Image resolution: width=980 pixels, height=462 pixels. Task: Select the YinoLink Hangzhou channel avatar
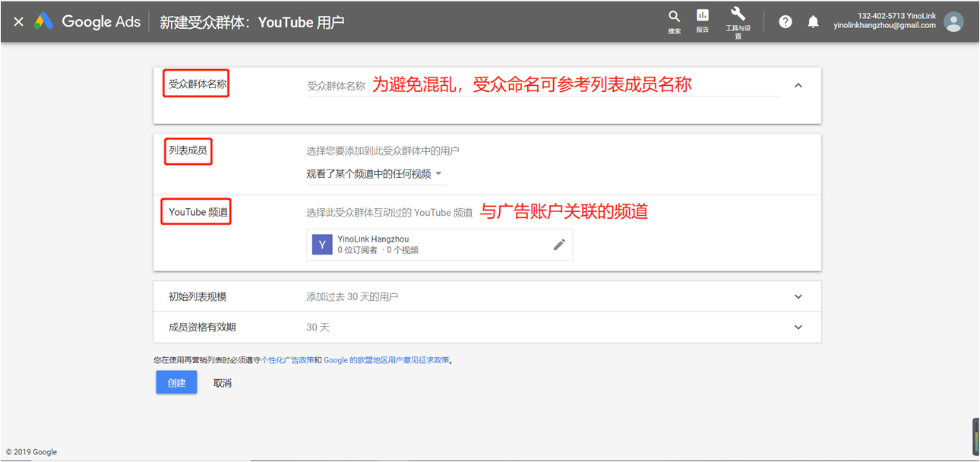[322, 244]
